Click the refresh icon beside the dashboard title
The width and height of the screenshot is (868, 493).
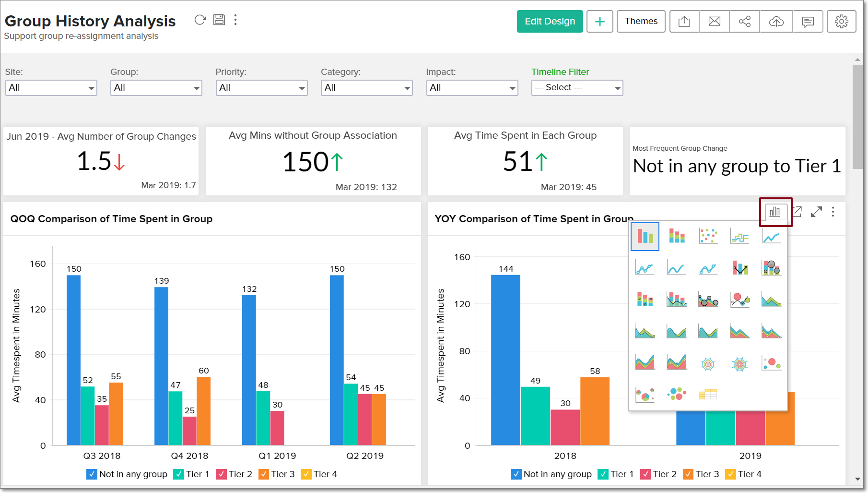coord(200,20)
